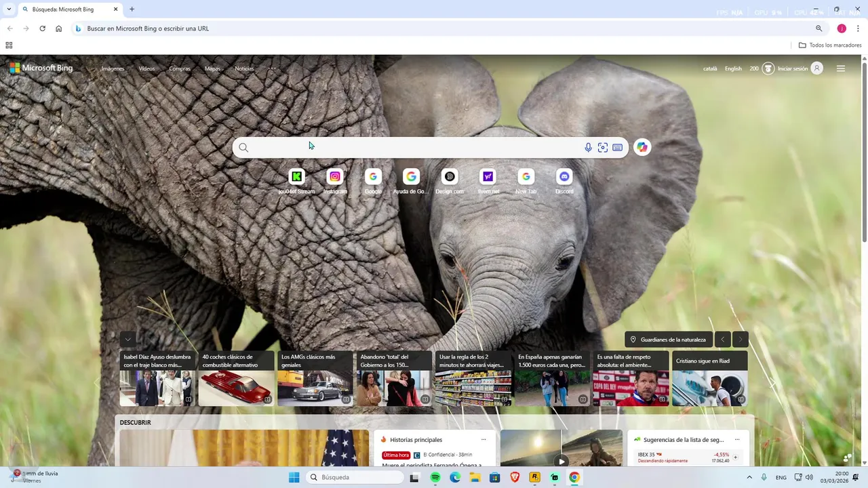Reload the page with the refresh button
The height and width of the screenshot is (488, 868).
(x=42, y=28)
